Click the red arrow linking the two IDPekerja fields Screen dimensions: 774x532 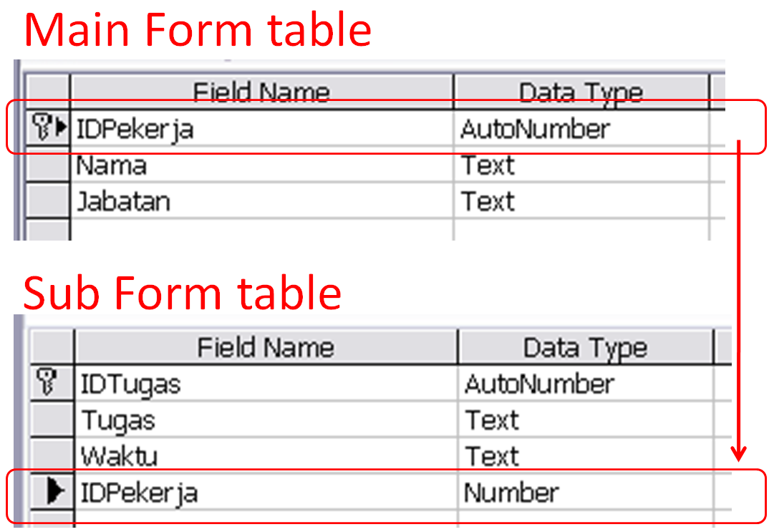pos(737,301)
